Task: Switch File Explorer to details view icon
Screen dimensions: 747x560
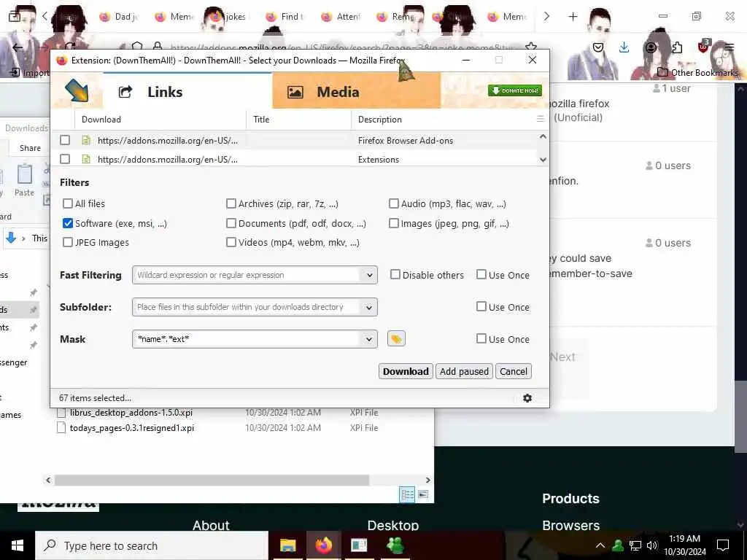Action: click(x=408, y=495)
